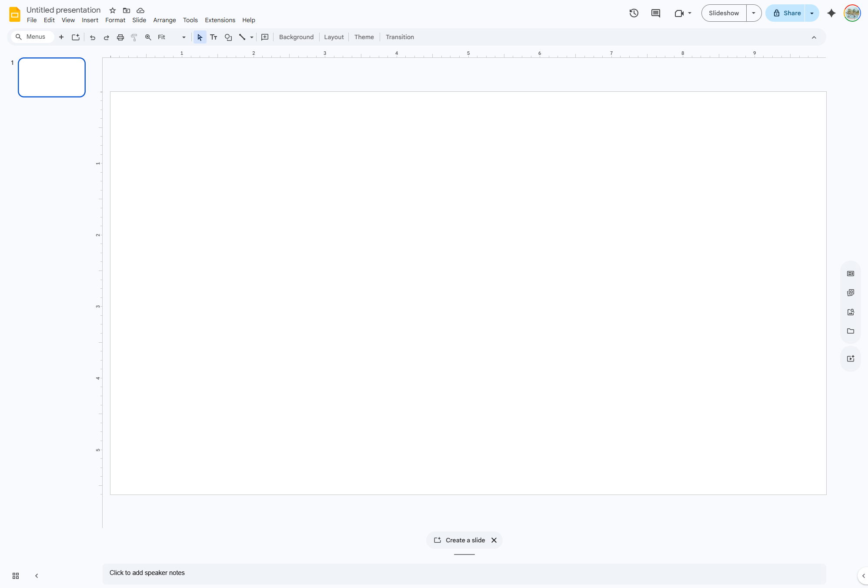Dismiss the Create a slide chip
868x588 pixels.
coord(494,540)
